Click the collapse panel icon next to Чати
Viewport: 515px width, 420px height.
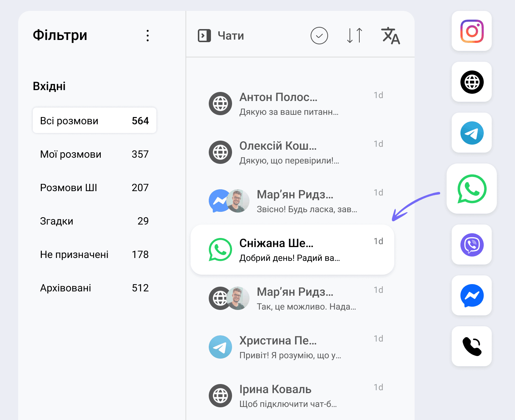[204, 36]
